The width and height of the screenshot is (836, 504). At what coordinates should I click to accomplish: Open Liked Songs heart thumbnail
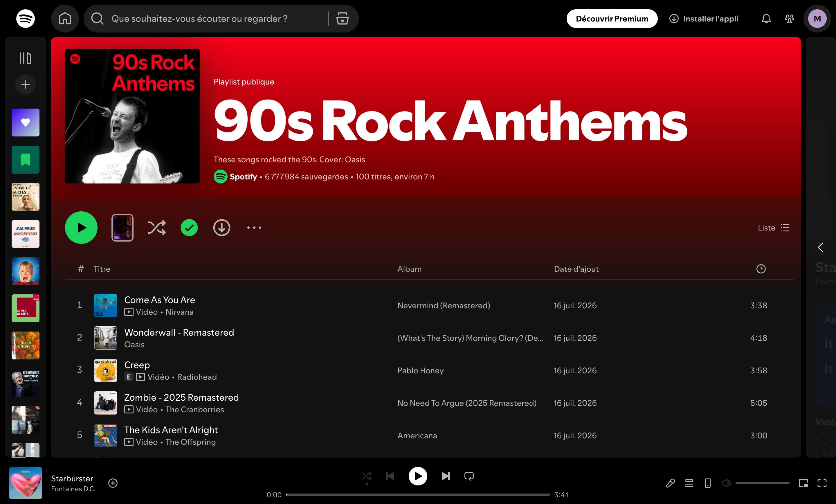pyautogui.click(x=26, y=123)
